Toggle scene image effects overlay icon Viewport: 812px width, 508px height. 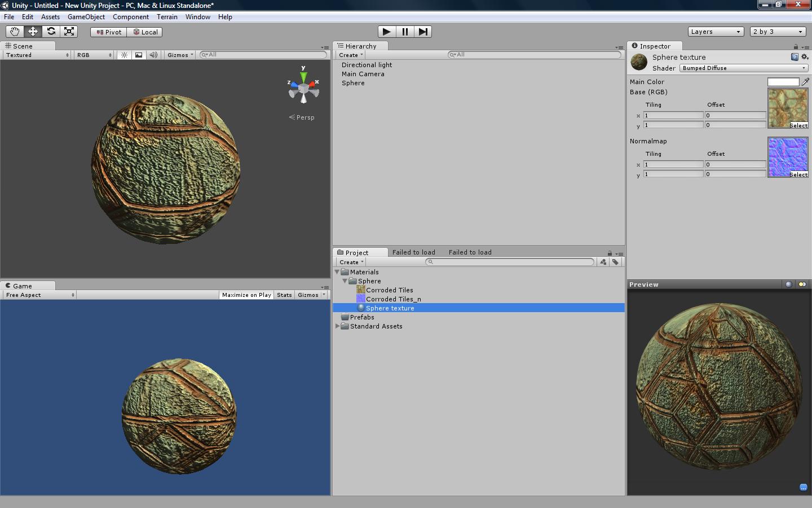(x=139, y=55)
